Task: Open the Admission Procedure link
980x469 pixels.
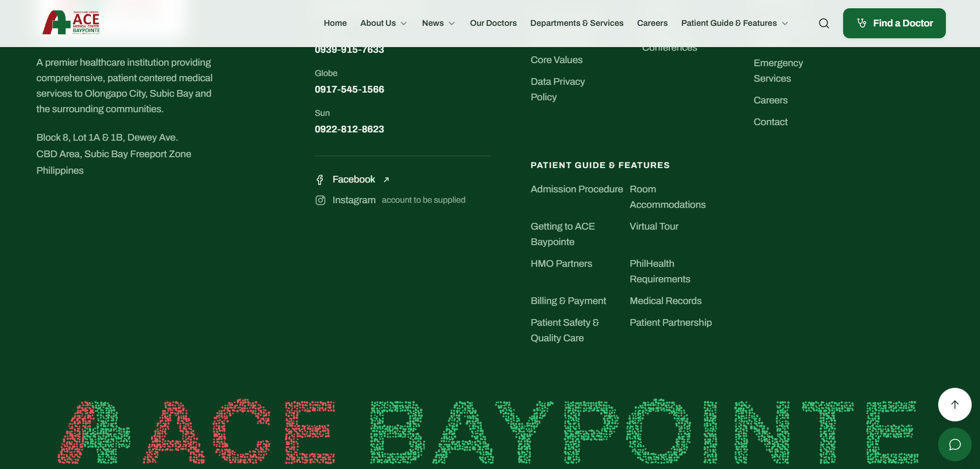Action: click(x=577, y=189)
